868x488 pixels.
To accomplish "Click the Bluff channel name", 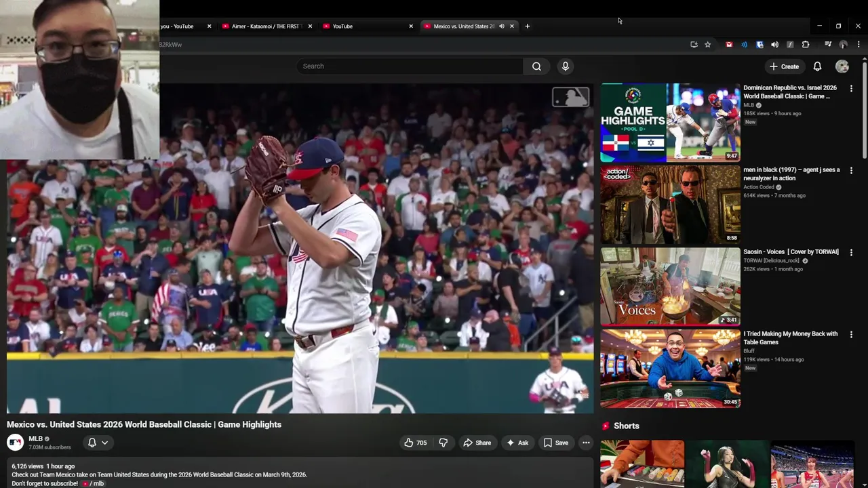I will (x=749, y=351).
